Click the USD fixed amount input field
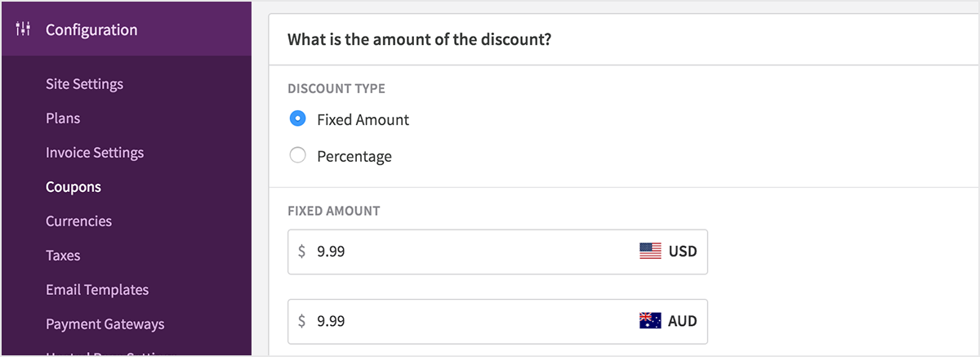The width and height of the screenshot is (980, 357). (474, 252)
